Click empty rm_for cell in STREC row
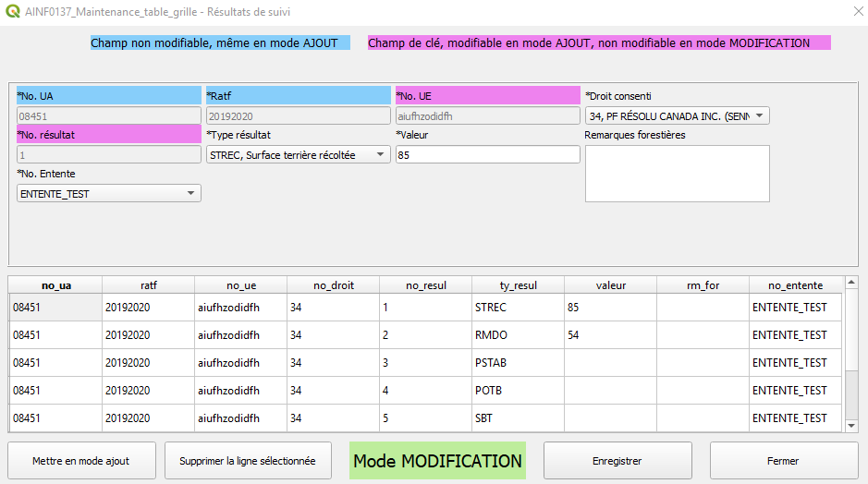This screenshot has width=868, height=484. coord(703,308)
